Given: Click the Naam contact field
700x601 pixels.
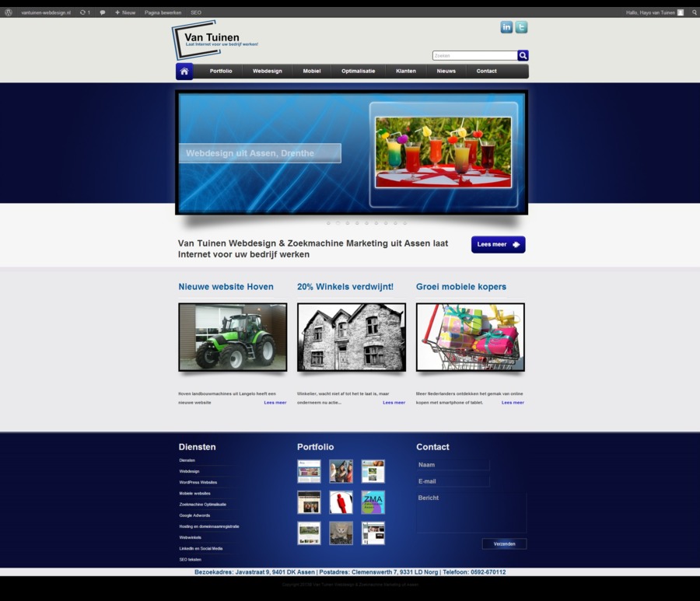Looking at the screenshot, I should (453, 465).
